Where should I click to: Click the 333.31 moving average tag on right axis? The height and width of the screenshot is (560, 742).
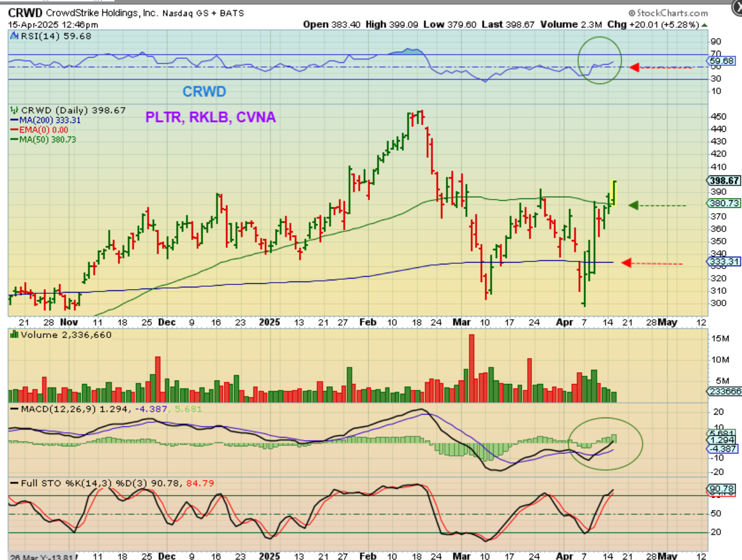724,260
